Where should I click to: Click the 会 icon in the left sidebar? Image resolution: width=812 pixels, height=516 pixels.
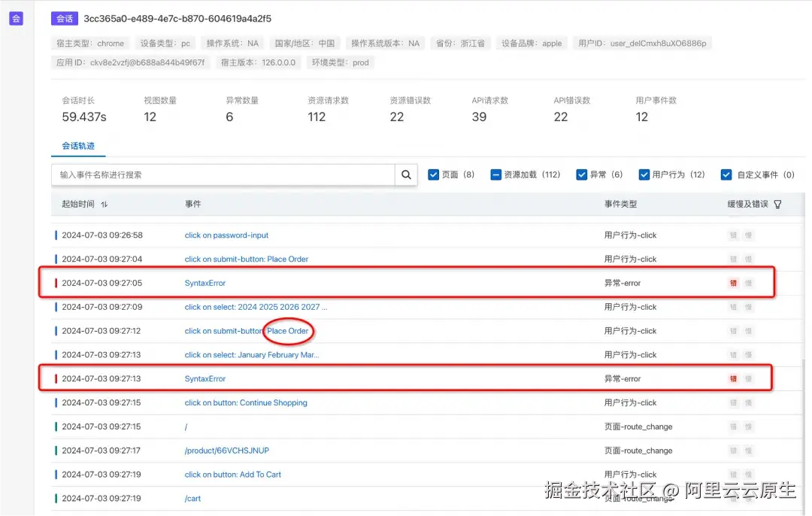click(x=16, y=18)
